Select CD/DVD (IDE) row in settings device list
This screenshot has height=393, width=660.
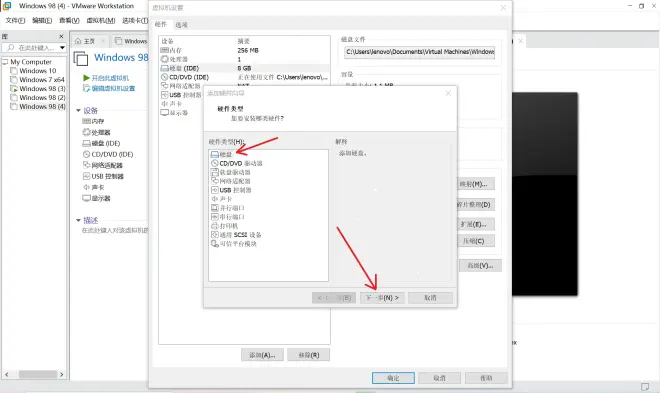(x=244, y=77)
